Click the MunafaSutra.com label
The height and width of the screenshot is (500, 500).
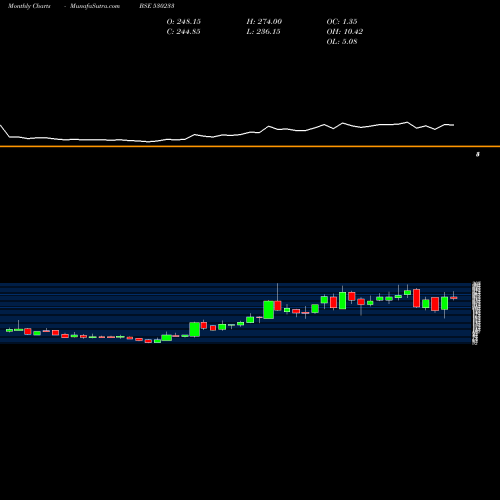tap(95, 6)
